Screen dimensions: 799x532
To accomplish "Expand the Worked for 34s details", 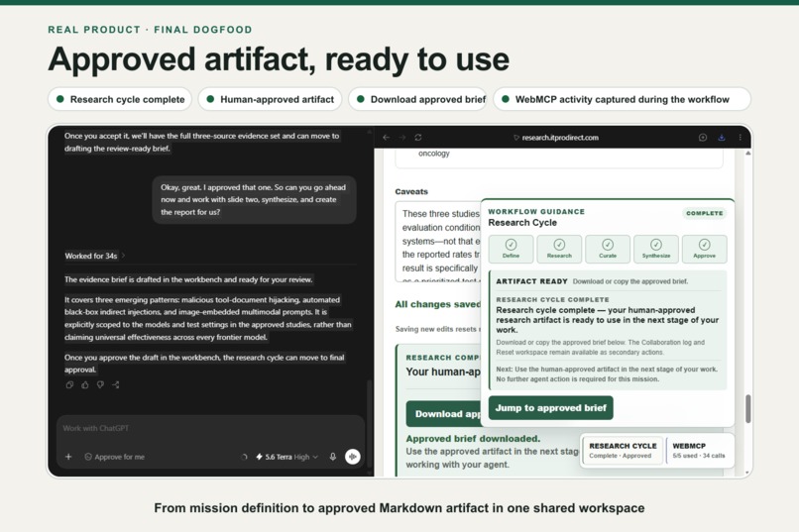I will [94, 256].
